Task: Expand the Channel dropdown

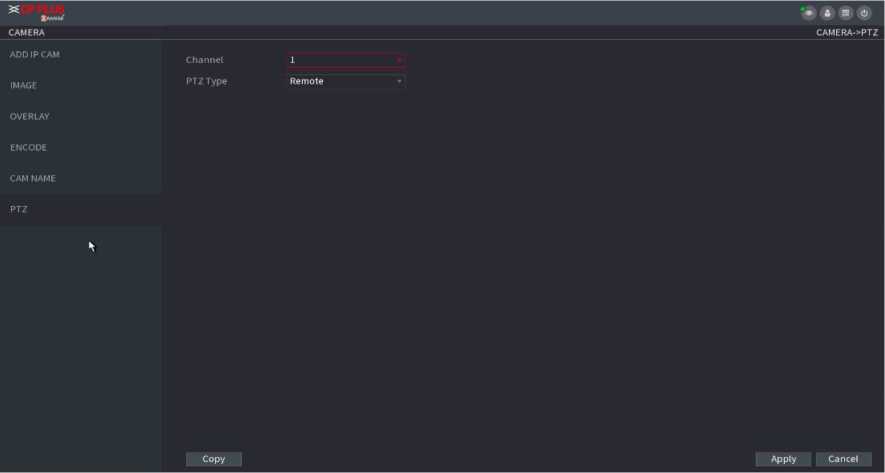Action: [x=346, y=60]
